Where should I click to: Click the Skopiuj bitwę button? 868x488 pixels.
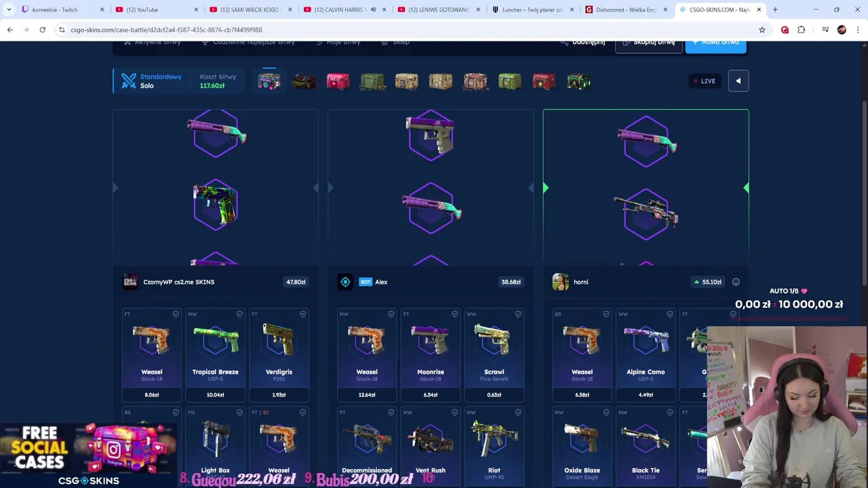(648, 44)
